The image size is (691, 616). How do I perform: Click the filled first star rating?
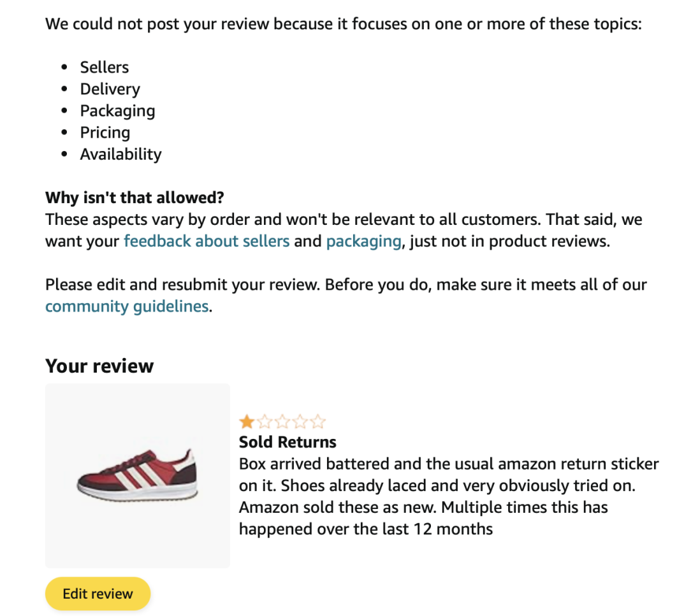coord(246,422)
